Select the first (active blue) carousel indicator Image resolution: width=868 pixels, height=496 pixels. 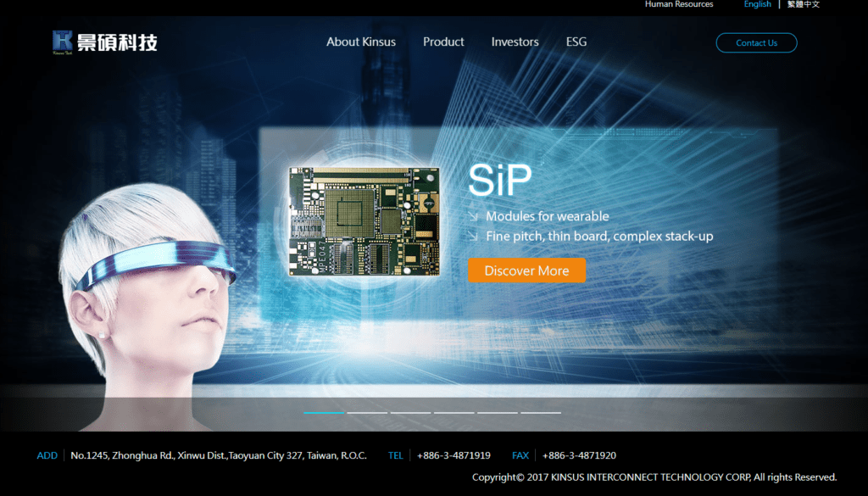coord(324,412)
